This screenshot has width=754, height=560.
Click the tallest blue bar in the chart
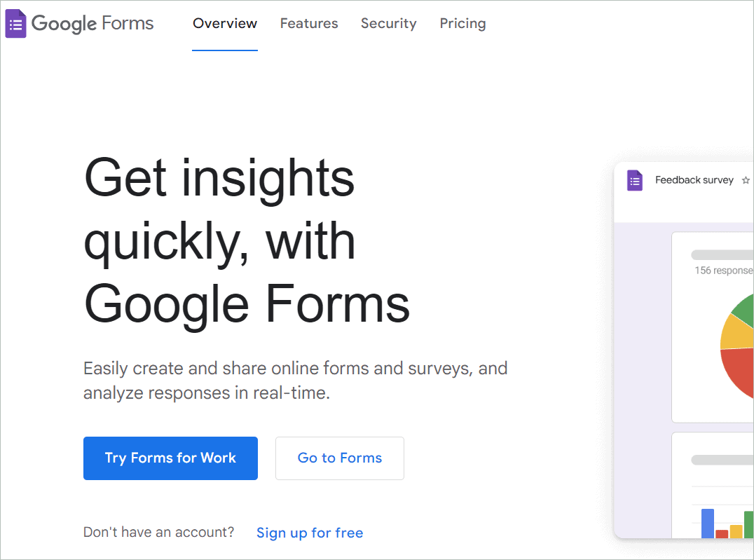[708, 522]
